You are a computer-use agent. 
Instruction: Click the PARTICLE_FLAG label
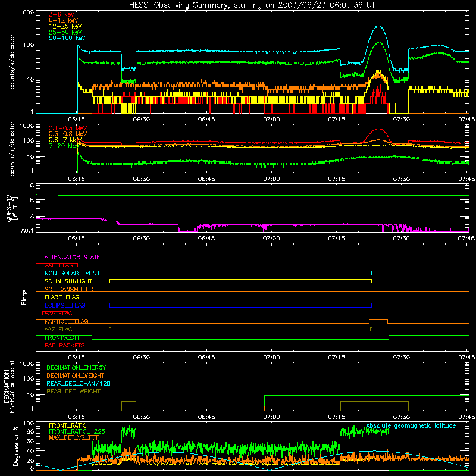click(x=67, y=321)
